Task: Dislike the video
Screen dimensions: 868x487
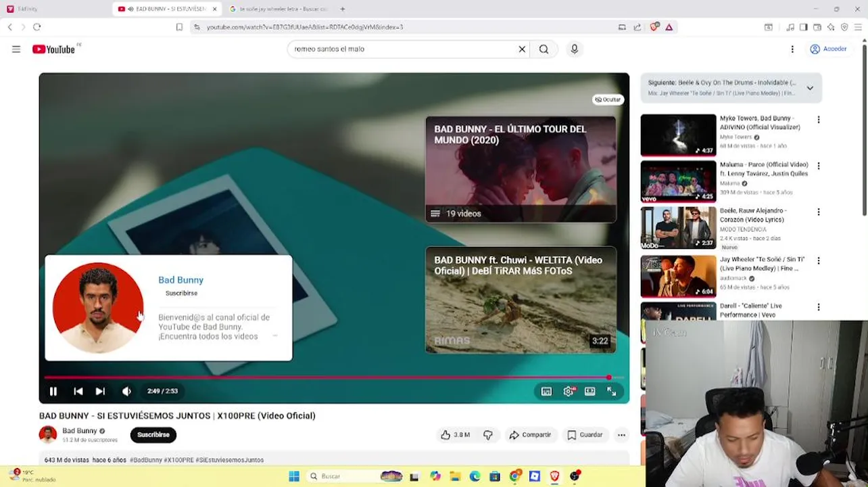Action: pos(488,435)
